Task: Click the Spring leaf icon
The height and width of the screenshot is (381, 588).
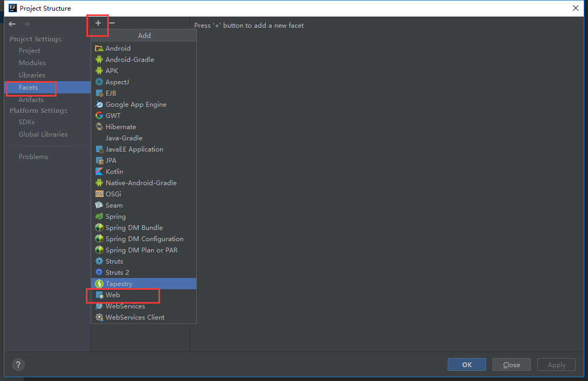Action: pos(99,216)
